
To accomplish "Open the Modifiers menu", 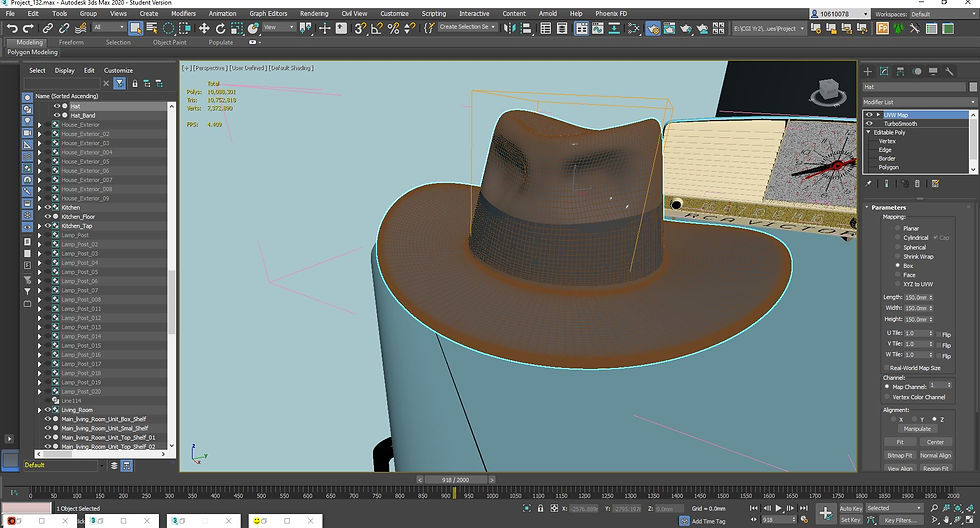I will [x=183, y=13].
